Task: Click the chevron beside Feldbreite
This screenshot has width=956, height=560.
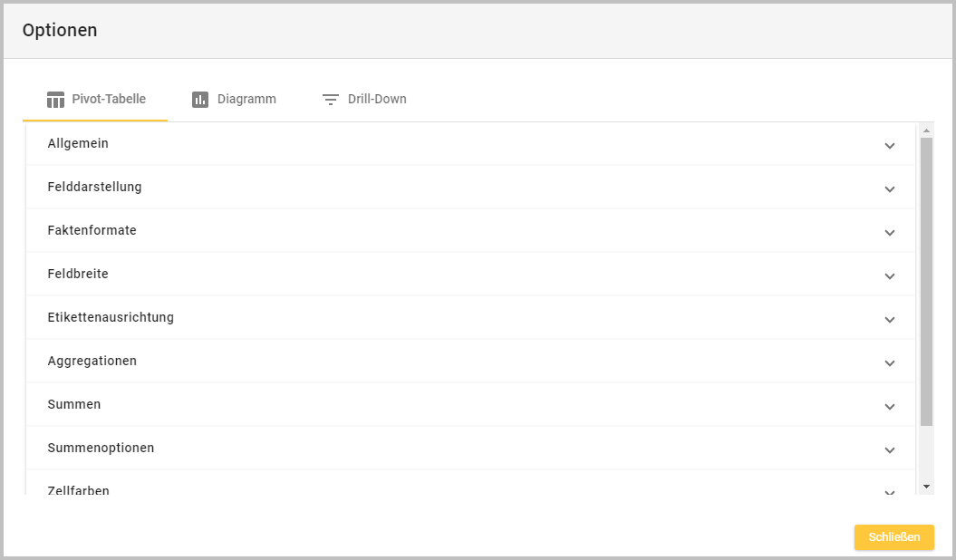Action: (889, 275)
